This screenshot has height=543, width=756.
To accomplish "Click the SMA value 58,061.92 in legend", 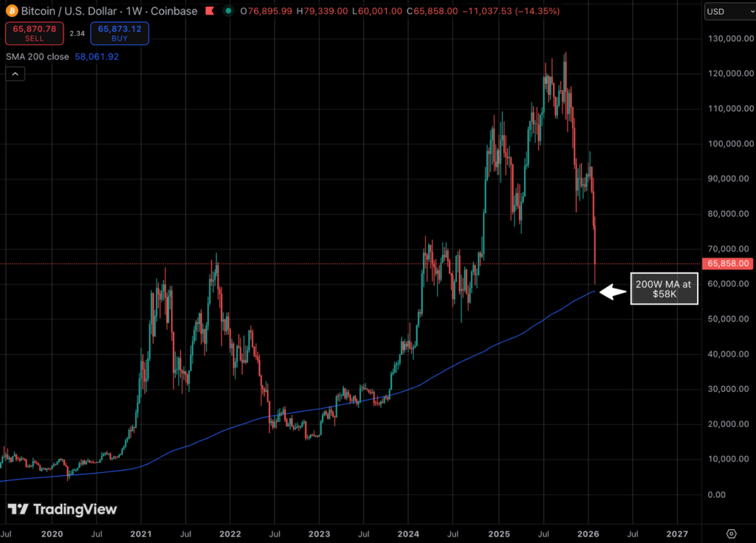I will 97,56.
